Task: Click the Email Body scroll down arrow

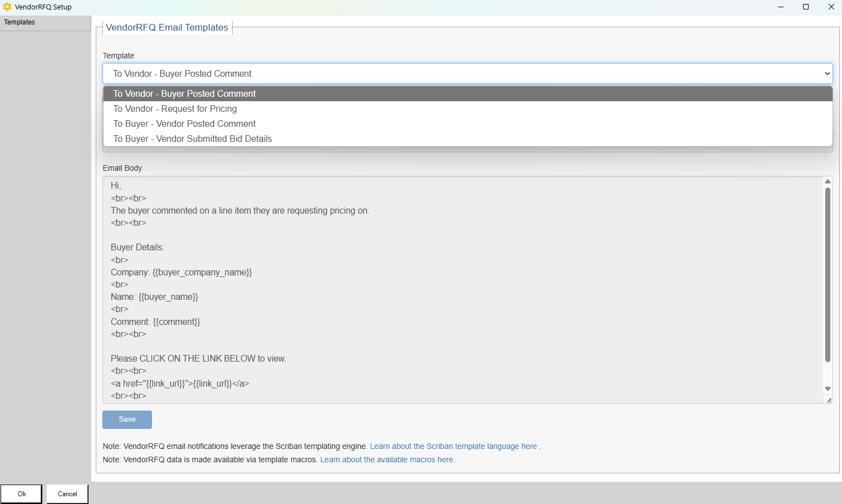Action: coord(828,389)
